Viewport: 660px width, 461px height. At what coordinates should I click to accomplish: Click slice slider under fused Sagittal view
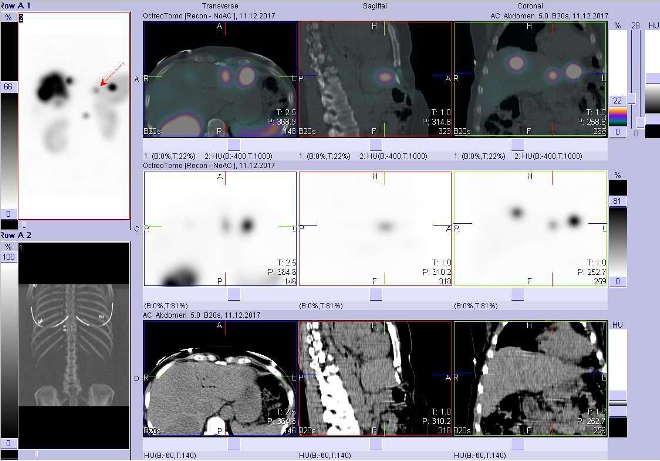375,144
